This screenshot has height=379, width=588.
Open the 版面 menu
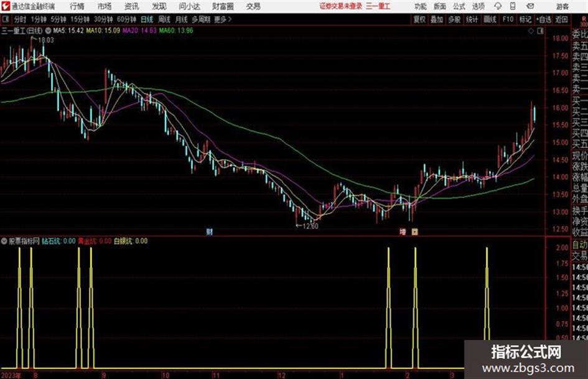440,6
